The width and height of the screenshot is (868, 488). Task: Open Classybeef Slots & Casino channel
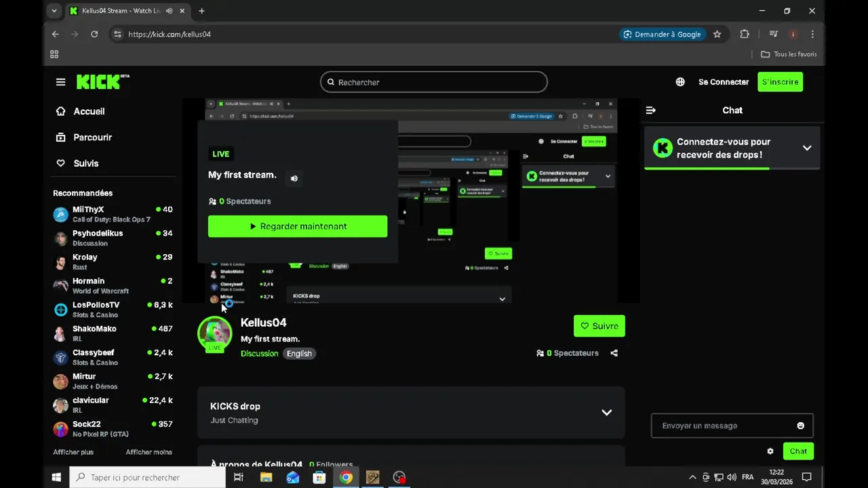(x=113, y=357)
